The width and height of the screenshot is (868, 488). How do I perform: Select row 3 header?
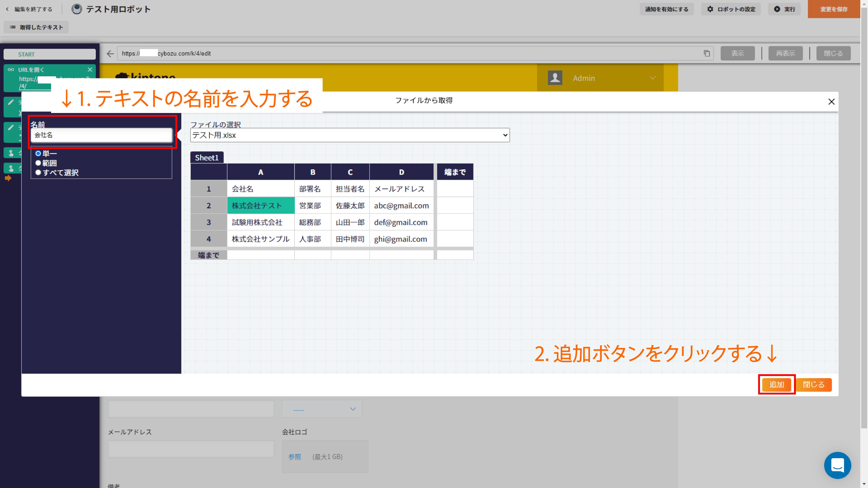pos(209,222)
